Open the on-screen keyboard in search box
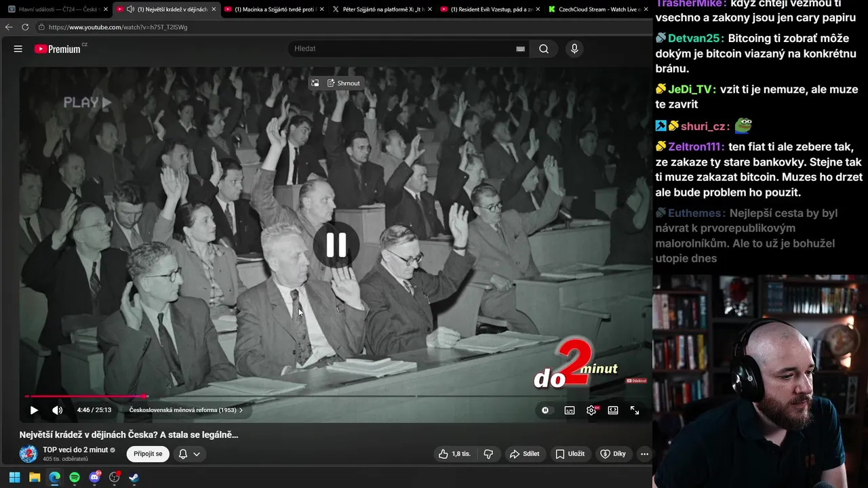The width and height of the screenshot is (868, 488). pyautogui.click(x=520, y=49)
